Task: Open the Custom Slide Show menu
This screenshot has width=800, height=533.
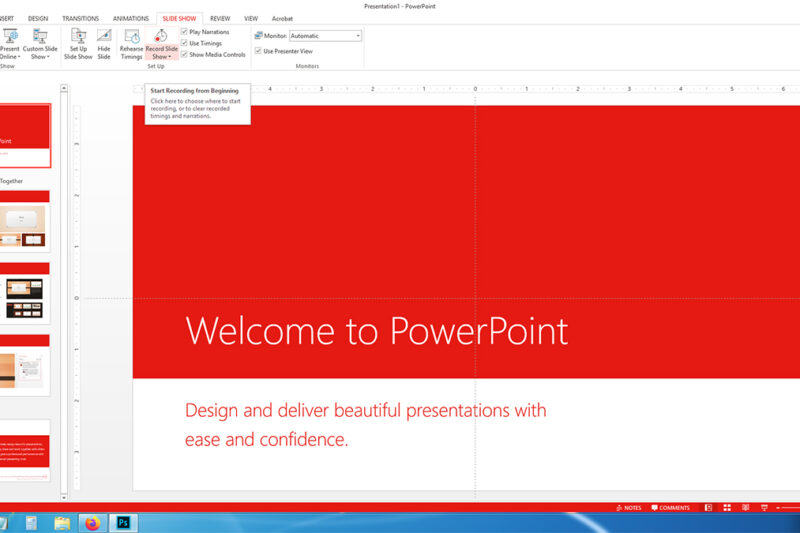Action: pos(40,44)
